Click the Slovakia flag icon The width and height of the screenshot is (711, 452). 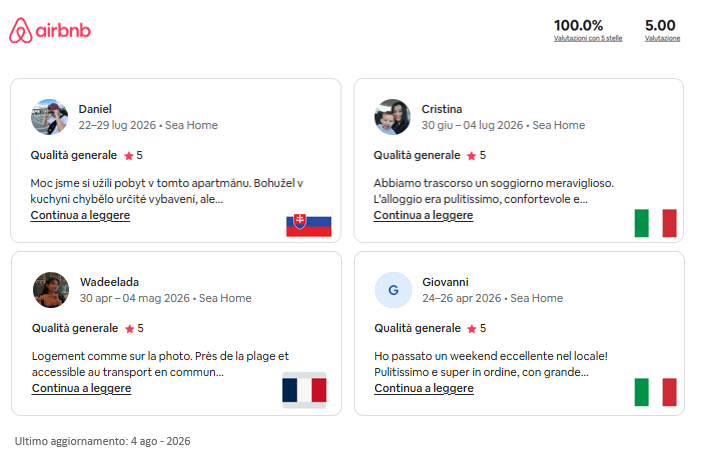[309, 225]
